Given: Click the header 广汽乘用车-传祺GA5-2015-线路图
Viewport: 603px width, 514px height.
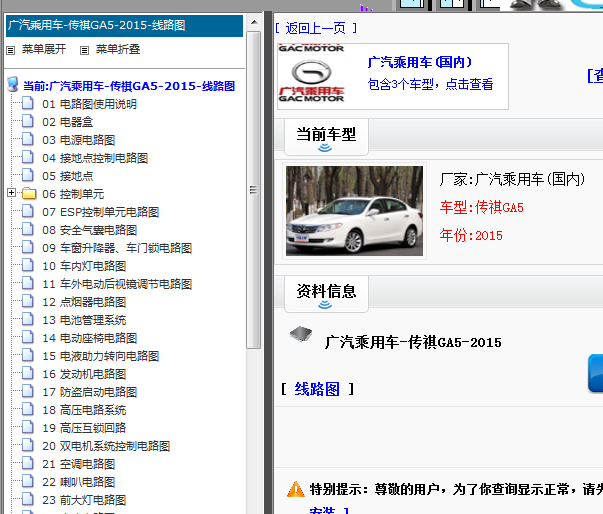Looking at the screenshot, I should pyautogui.click(x=124, y=26).
